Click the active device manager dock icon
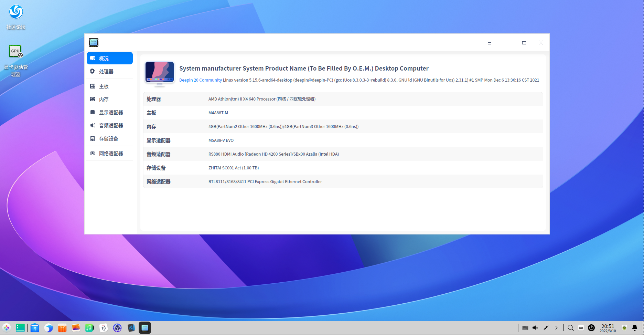The width and height of the screenshot is (644, 335). point(145,328)
